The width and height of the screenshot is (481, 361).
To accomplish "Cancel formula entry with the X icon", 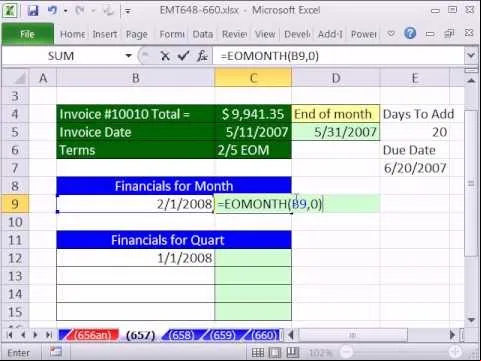I will pos(165,56).
